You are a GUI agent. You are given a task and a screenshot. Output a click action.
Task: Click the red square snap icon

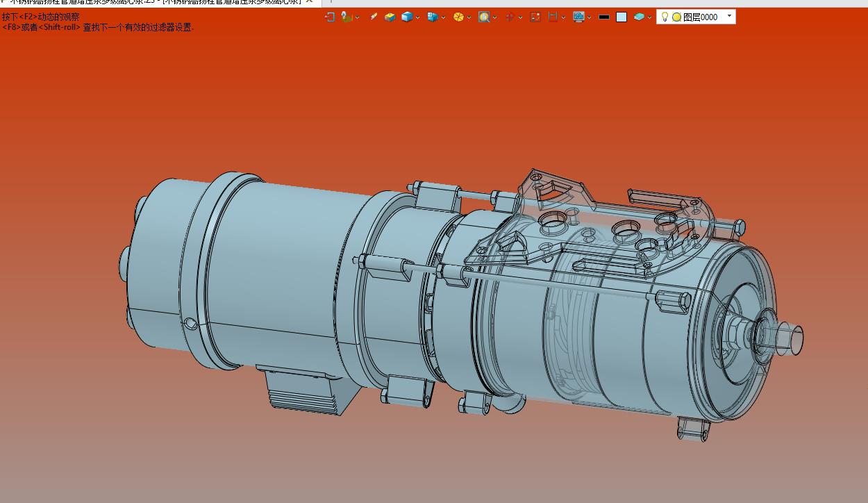pyautogui.click(x=535, y=17)
